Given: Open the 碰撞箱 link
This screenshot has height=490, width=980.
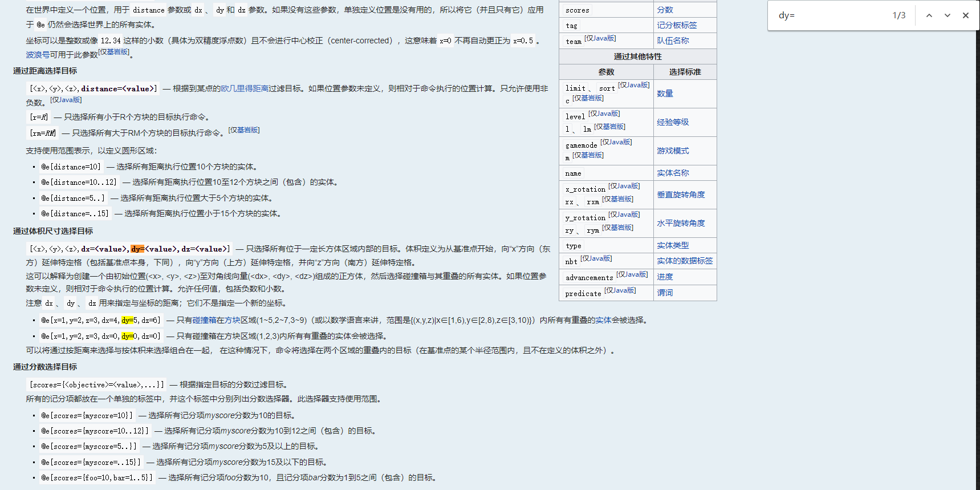Looking at the screenshot, I should tap(205, 320).
